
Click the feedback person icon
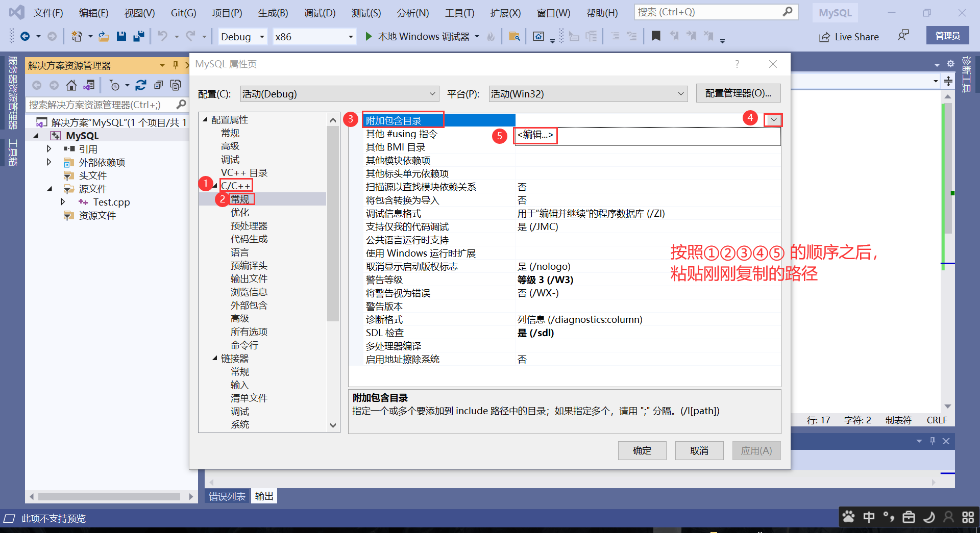(x=903, y=35)
